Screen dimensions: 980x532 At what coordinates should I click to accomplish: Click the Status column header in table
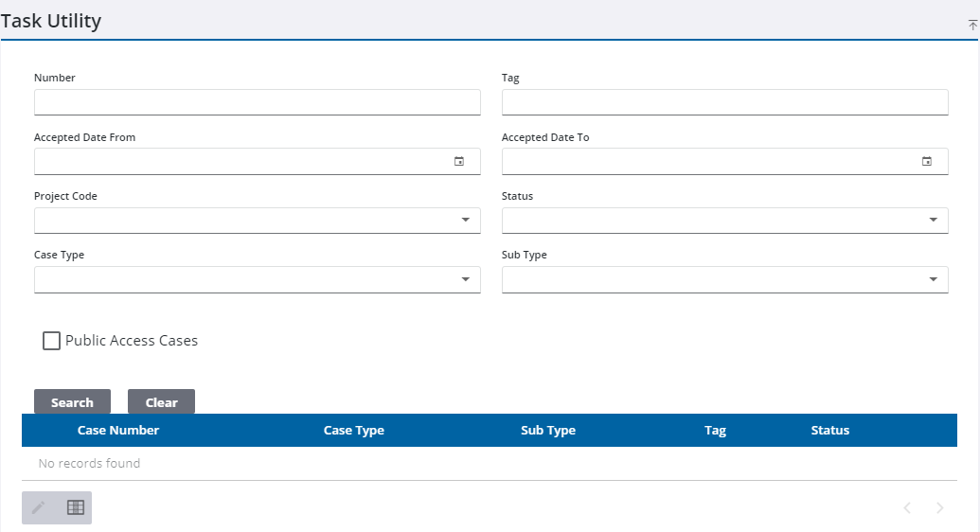point(830,431)
